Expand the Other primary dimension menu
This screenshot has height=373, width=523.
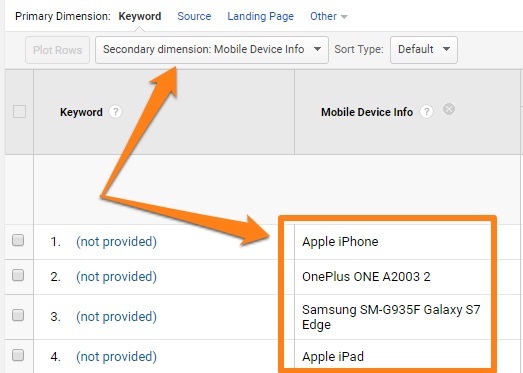click(329, 16)
